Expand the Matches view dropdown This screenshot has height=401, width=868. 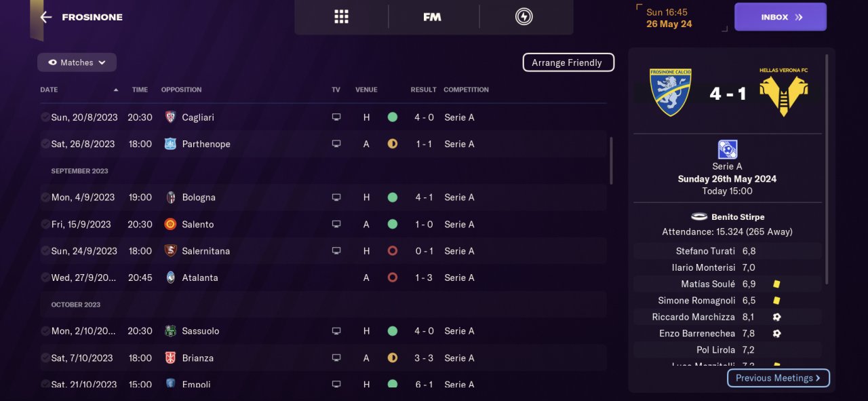click(77, 62)
